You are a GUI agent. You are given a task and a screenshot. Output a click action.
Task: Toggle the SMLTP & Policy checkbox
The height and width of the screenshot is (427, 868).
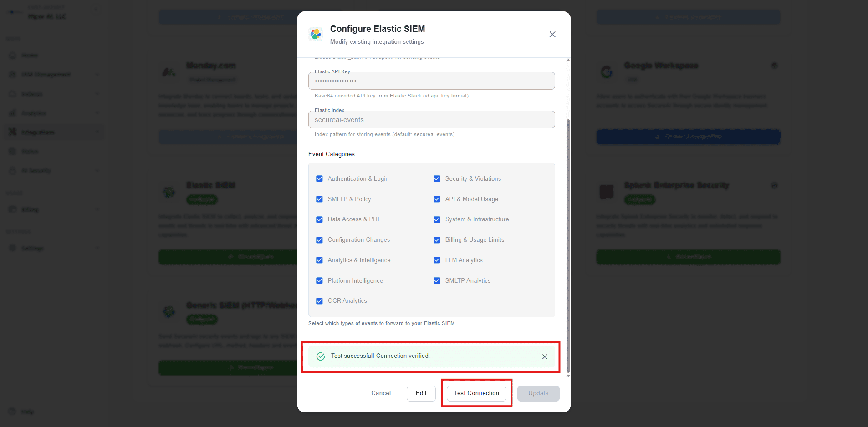(319, 199)
